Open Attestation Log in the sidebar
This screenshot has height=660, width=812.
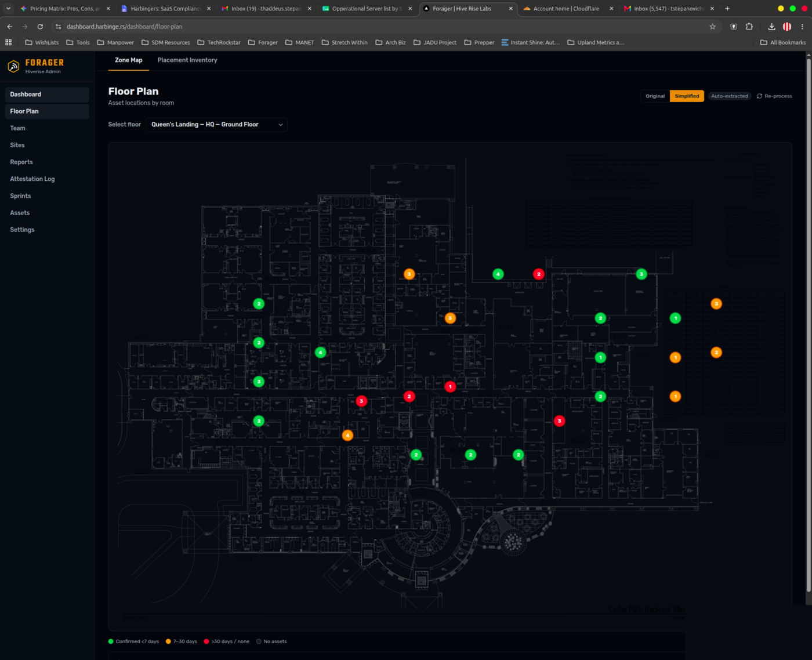[x=47, y=179]
